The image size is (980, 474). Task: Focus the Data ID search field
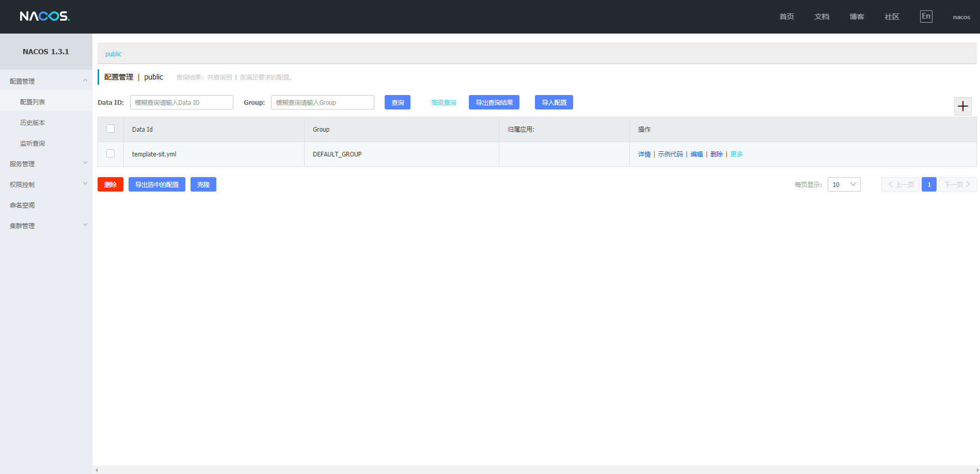pyautogui.click(x=182, y=102)
